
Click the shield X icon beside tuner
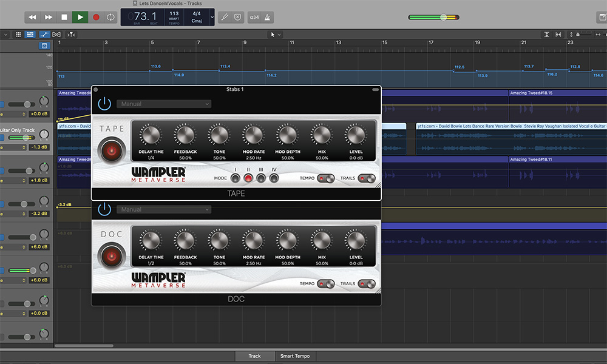tap(238, 17)
